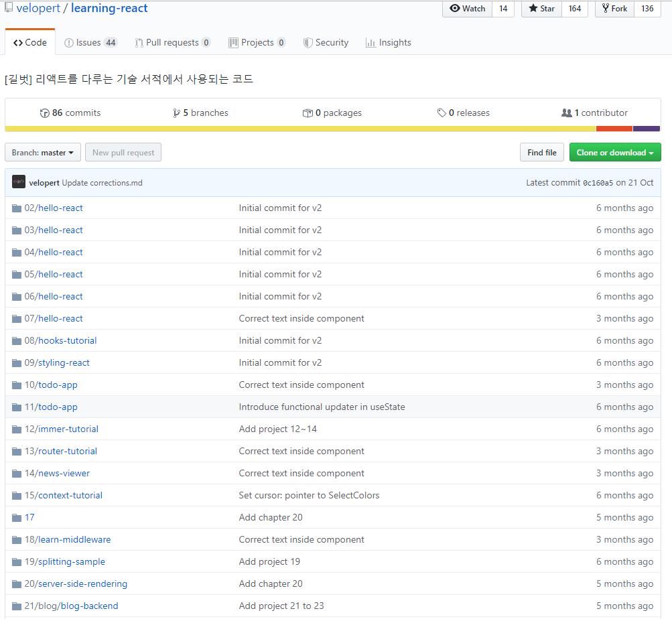The image size is (672, 619).
Task: Click the branches git-branch icon
Action: 177,113
